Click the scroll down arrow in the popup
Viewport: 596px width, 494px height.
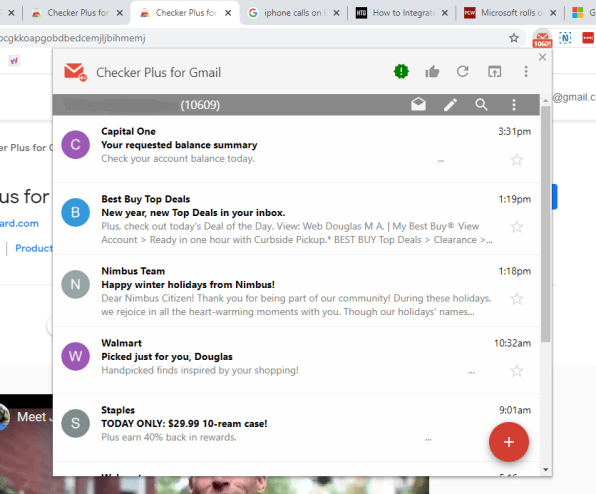click(x=546, y=470)
